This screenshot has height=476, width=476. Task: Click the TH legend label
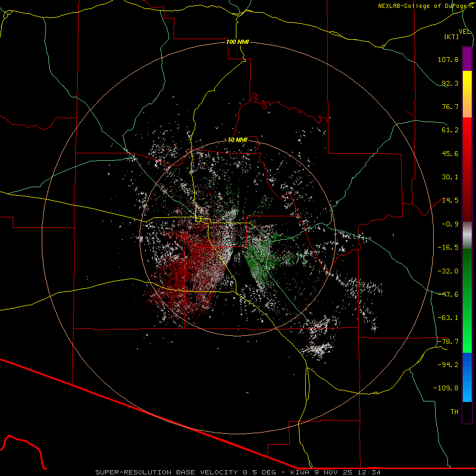(x=454, y=412)
